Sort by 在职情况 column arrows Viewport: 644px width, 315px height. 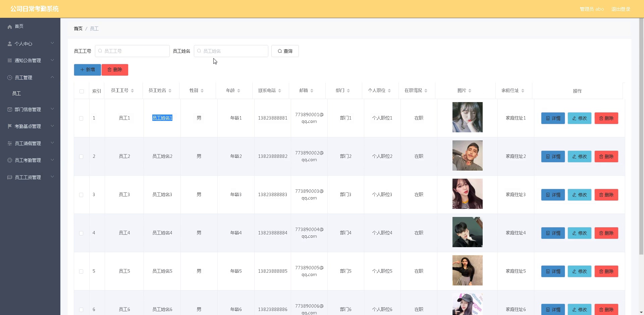(x=426, y=91)
